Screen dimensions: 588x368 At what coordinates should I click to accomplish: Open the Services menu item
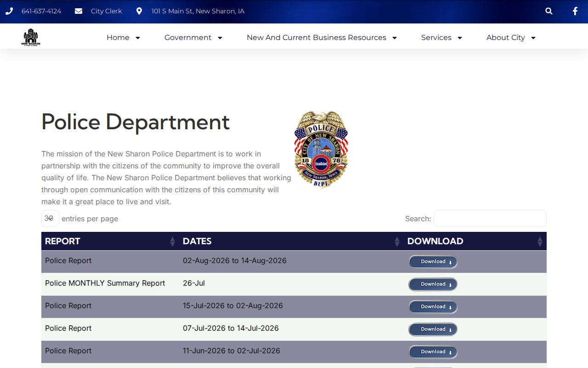point(436,38)
